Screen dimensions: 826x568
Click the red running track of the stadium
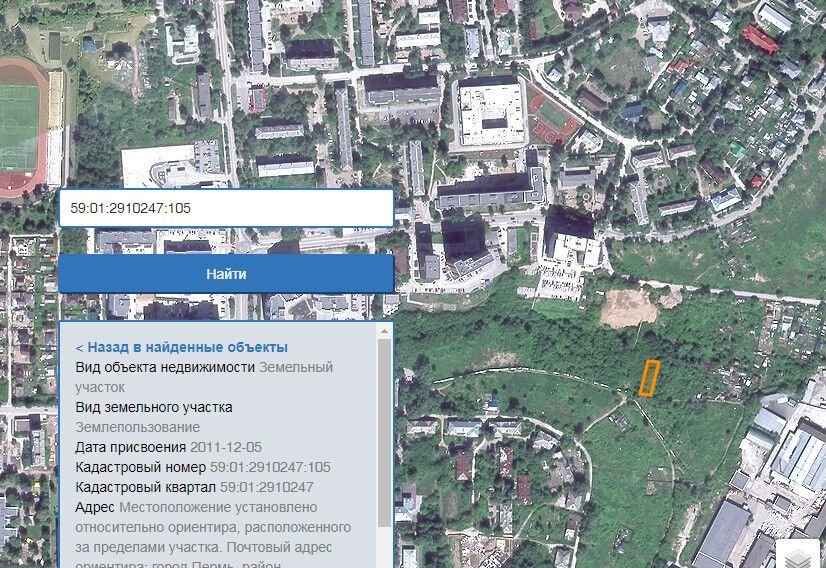30,184
